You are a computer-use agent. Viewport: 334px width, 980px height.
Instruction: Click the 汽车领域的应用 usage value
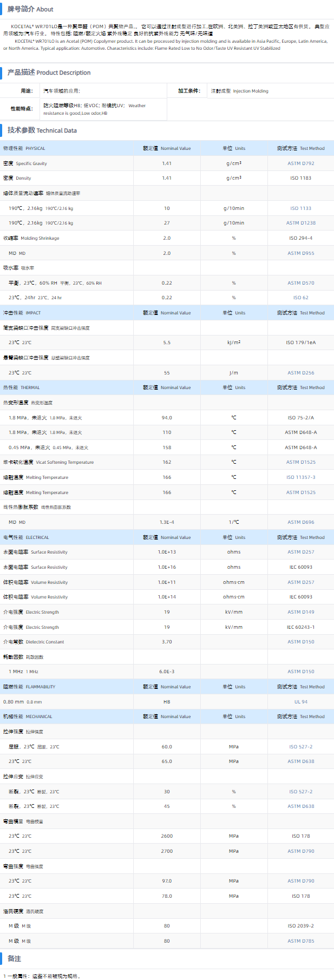coord(62,91)
